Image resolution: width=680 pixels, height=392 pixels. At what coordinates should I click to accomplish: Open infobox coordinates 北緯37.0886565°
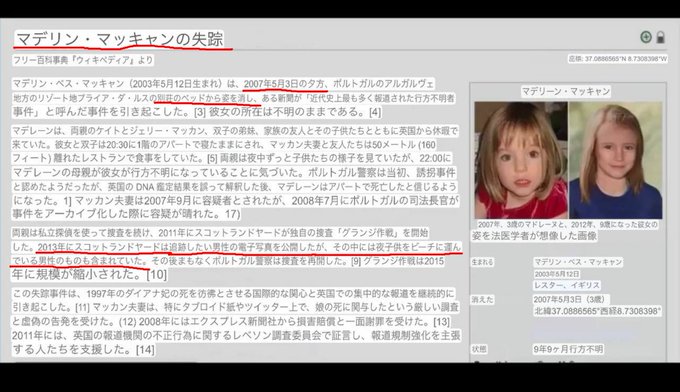click(598, 311)
